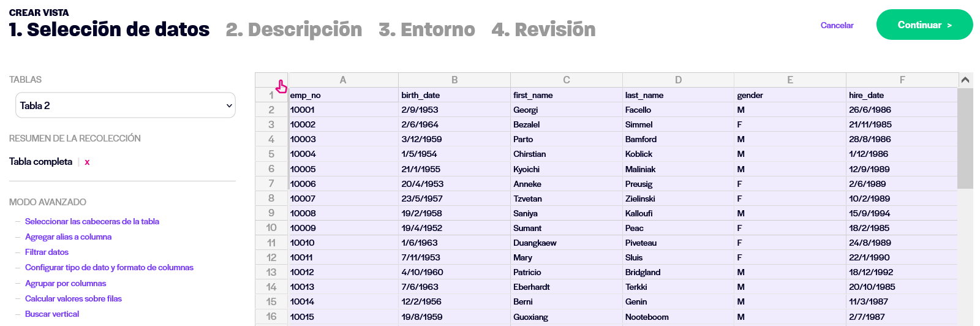Open Configurar tipo de dato y formato
Image resolution: width=980 pixels, height=326 pixels.
pyautogui.click(x=109, y=267)
